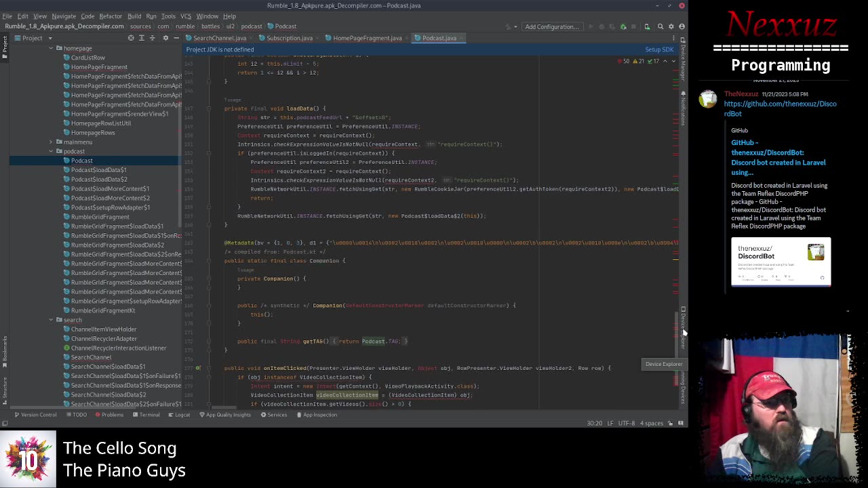Hide the Project tool window
868x488 pixels.
tap(176, 38)
